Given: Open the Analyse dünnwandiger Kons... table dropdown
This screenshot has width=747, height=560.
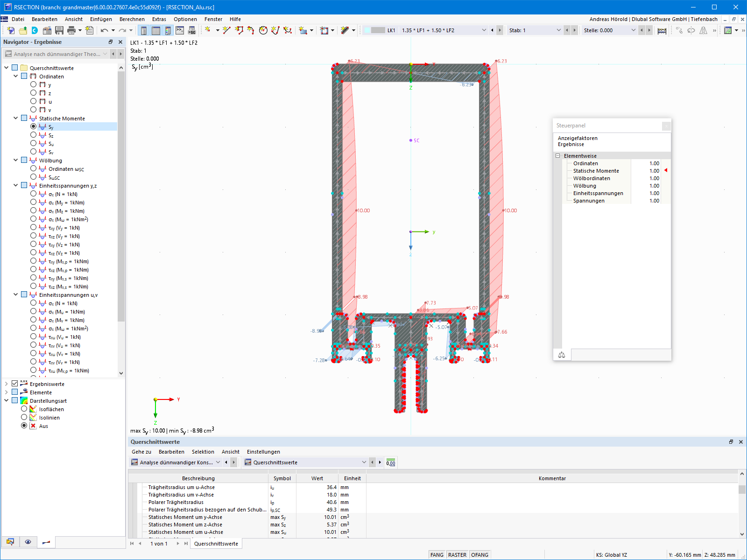Looking at the screenshot, I should pos(218,462).
